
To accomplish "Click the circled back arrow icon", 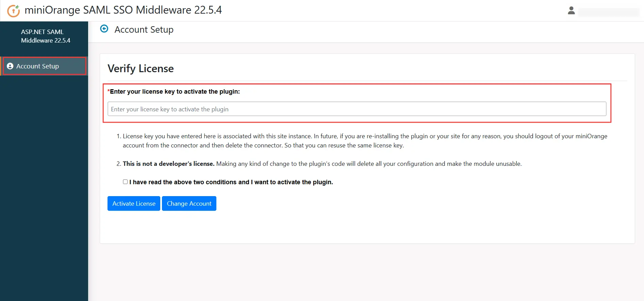I will click(x=104, y=29).
